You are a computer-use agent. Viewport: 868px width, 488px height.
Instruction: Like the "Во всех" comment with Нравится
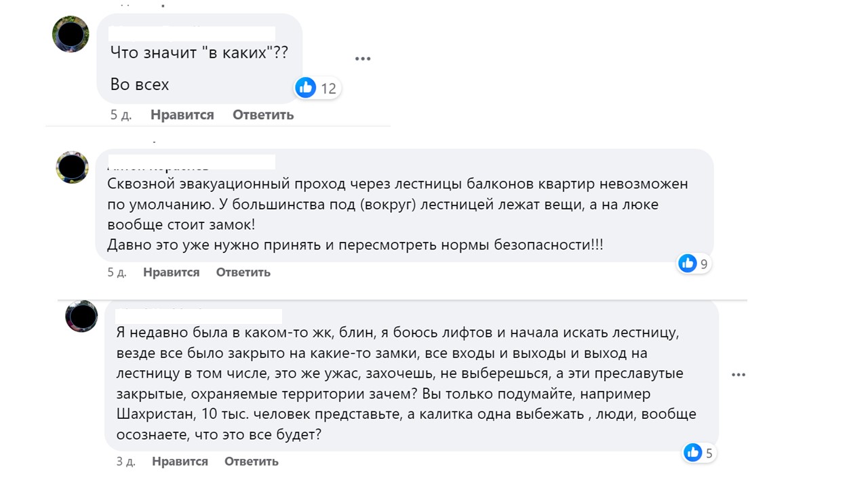pos(182,115)
